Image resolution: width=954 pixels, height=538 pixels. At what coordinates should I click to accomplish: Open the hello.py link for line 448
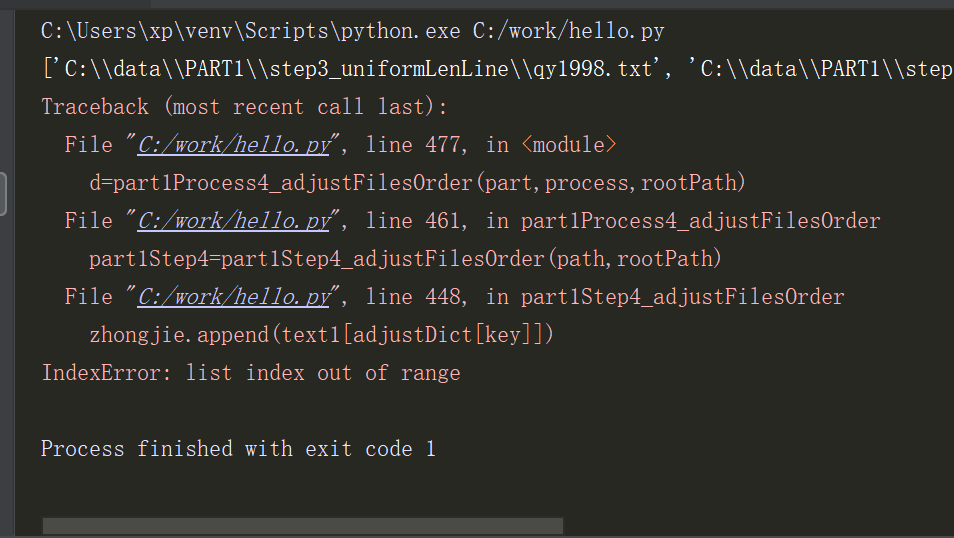coord(233,297)
